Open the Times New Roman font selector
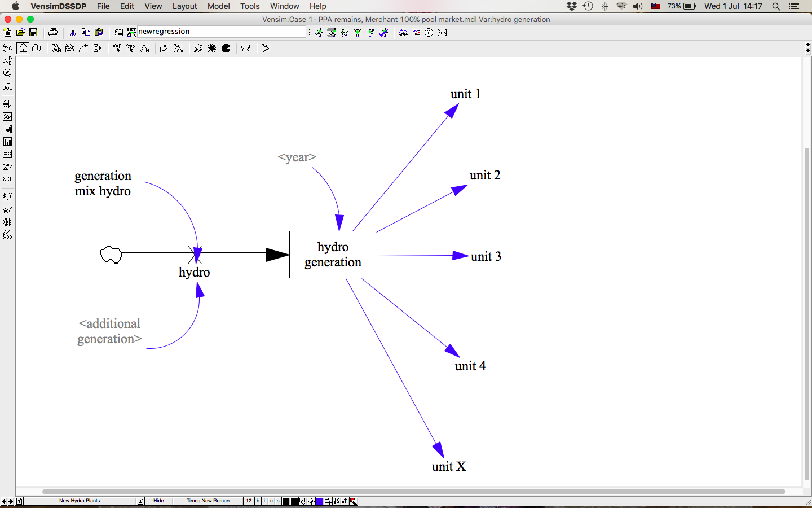This screenshot has width=812, height=508. pos(208,501)
